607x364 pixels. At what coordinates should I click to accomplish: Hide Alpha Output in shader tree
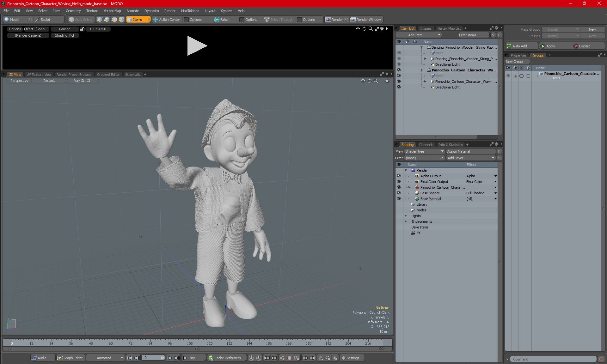399,176
